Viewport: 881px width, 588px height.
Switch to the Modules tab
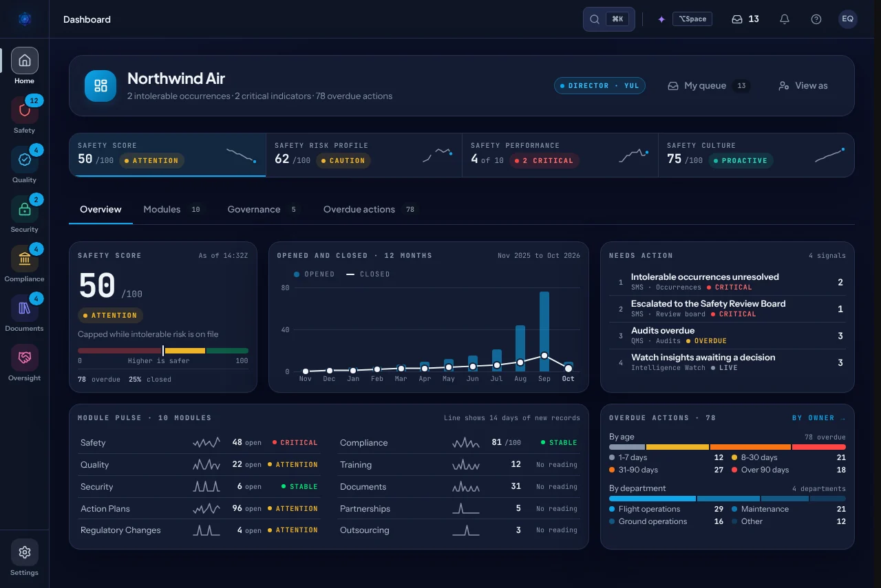click(x=173, y=209)
